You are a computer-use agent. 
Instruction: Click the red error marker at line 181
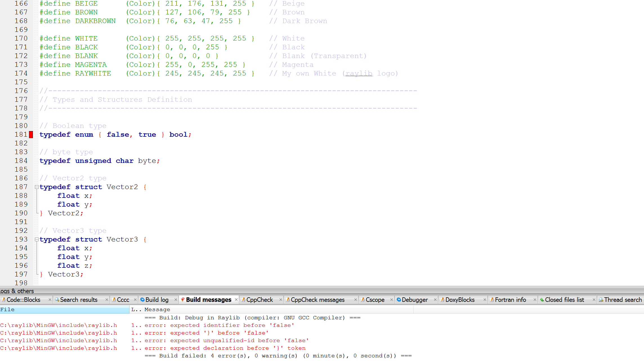pos(31,134)
